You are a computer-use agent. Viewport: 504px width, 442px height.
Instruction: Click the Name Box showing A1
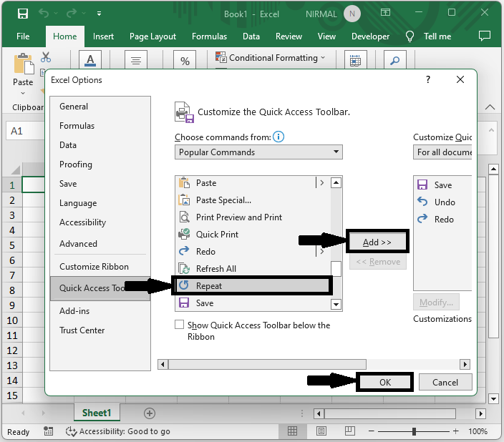coord(25,131)
